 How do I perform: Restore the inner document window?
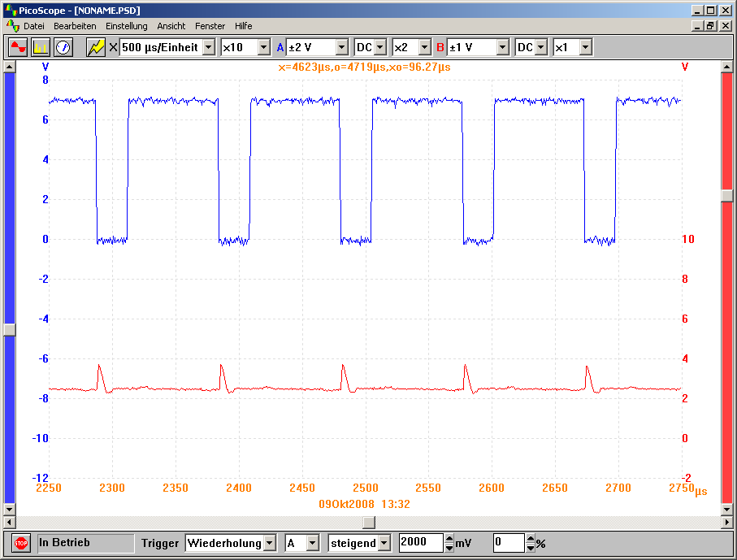[711, 26]
